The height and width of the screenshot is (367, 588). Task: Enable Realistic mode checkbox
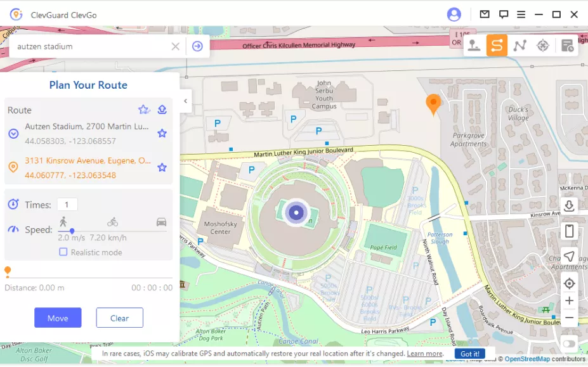[x=63, y=252]
